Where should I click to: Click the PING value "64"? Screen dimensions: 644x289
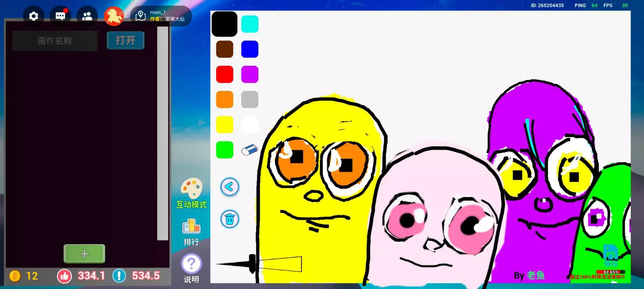594,5
